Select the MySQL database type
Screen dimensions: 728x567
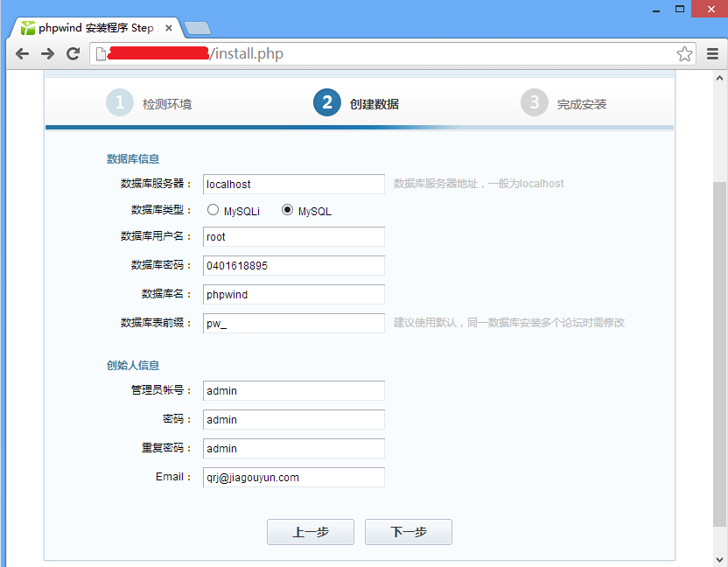click(x=287, y=210)
